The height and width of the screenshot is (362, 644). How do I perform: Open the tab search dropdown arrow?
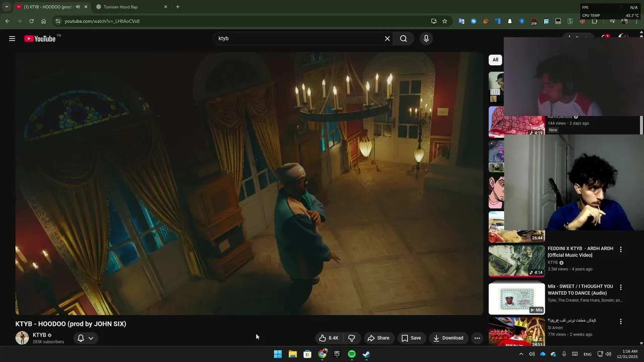(7, 7)
